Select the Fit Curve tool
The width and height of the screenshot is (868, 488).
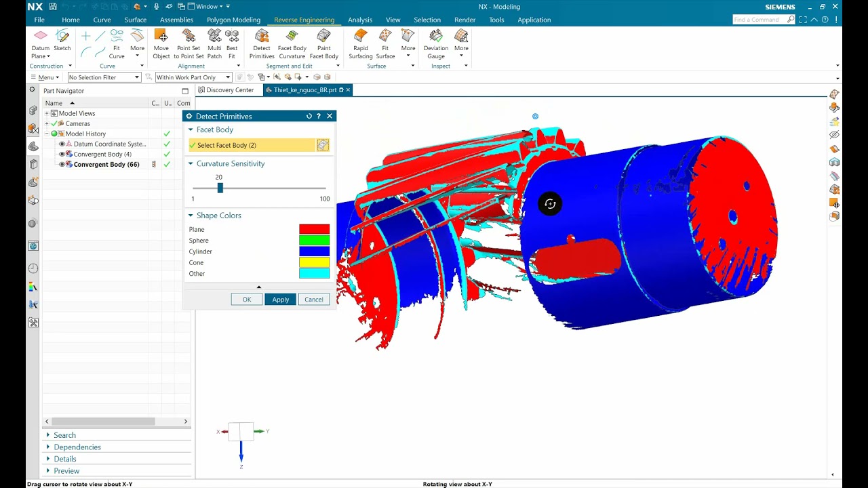click(117, 43)
